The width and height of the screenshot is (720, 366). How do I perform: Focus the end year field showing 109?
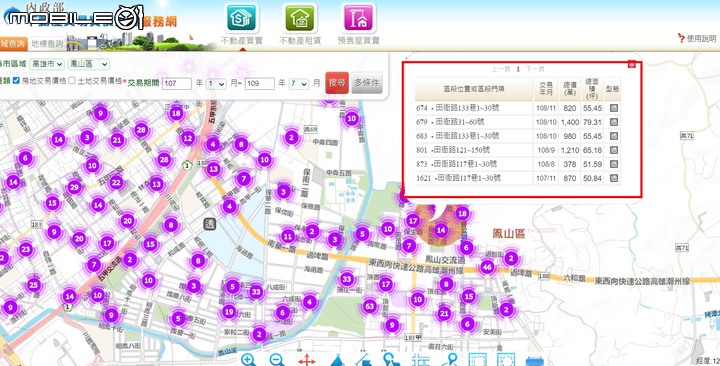click(x=259, y=84)
